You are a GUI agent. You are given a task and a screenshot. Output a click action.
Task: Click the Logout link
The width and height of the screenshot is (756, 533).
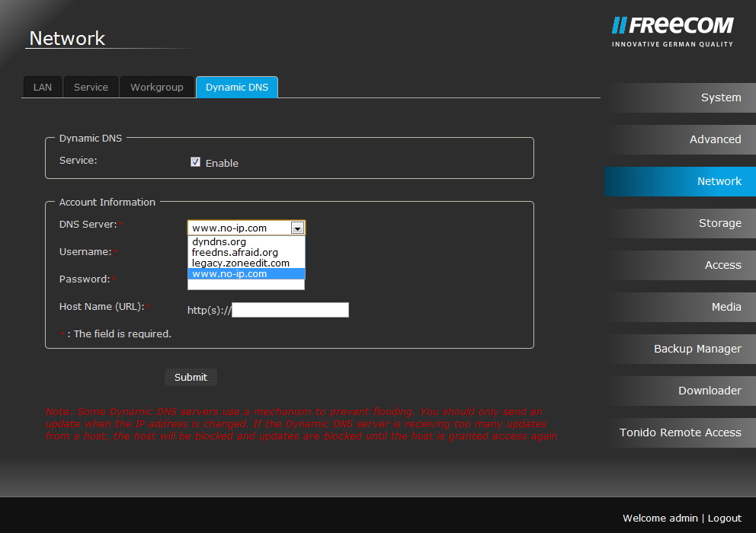(724, 518)
